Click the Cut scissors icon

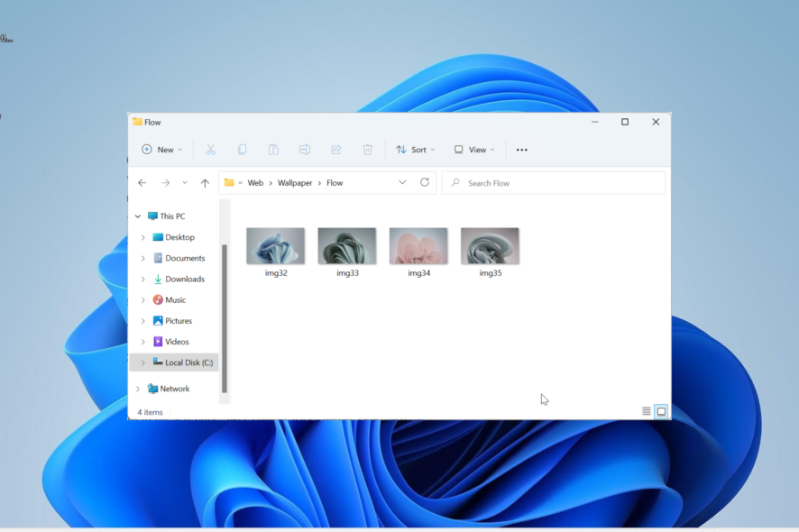(x=210, y=150)
